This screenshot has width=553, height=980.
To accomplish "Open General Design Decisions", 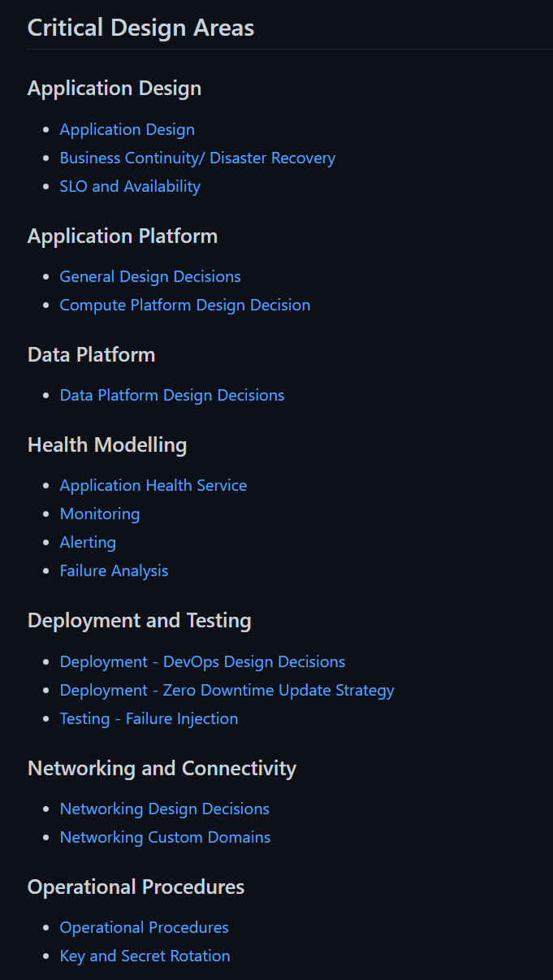I will (x=150, y=276).
